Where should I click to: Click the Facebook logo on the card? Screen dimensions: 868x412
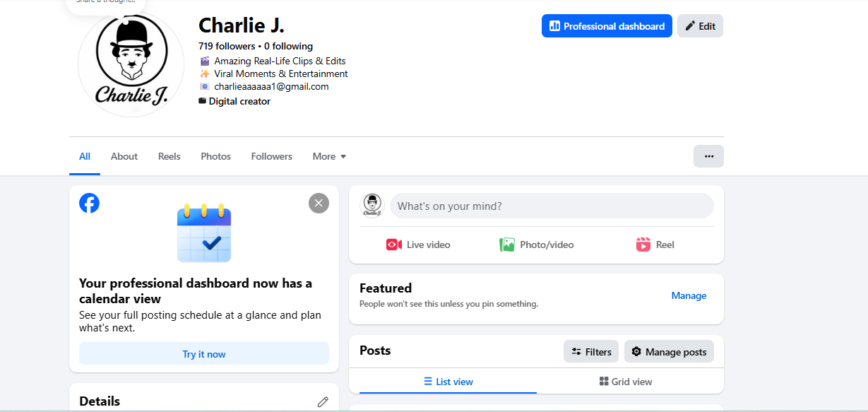coord(89,203)
